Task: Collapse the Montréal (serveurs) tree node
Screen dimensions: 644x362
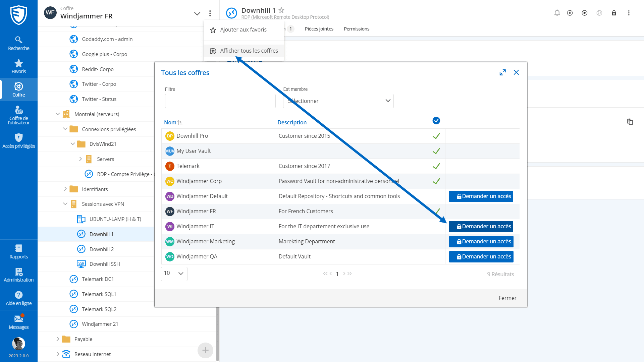Action: click(x=58, y=114)
